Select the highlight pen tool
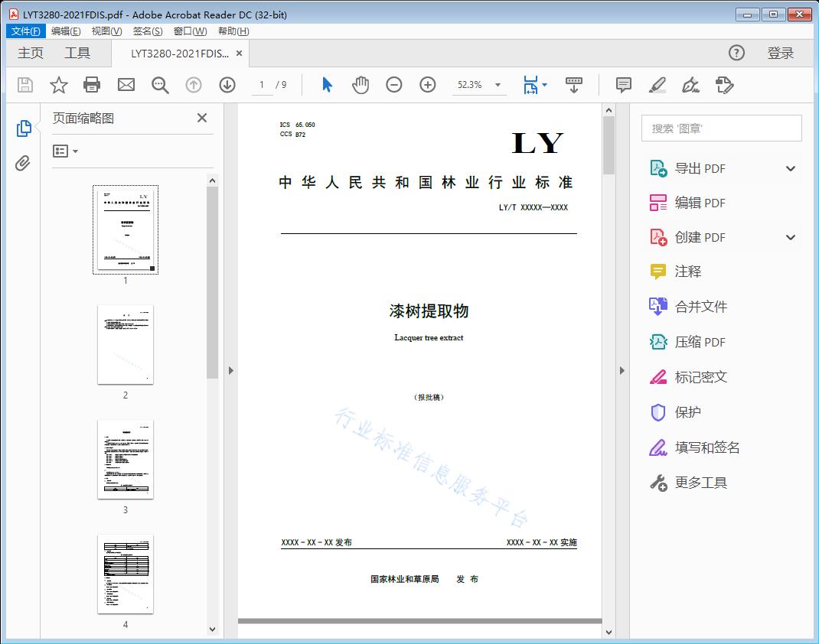The image size is (819, 644). coord(657,85)
